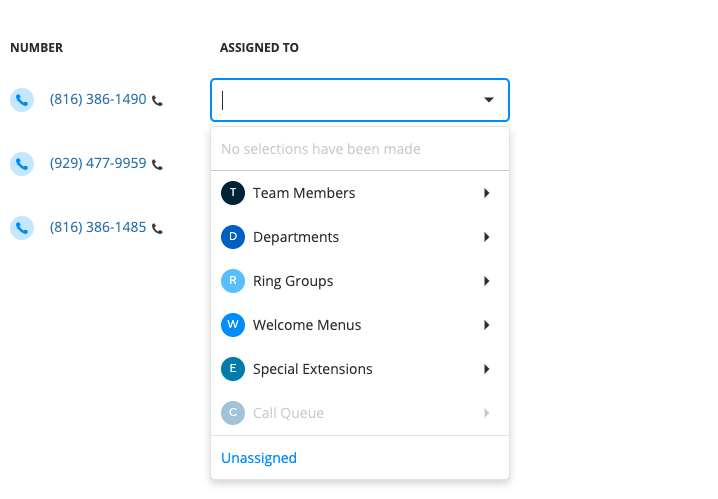Click the NUMBER column header
Image resolution: width=718 pixels, height=499 pixels.
37,48
